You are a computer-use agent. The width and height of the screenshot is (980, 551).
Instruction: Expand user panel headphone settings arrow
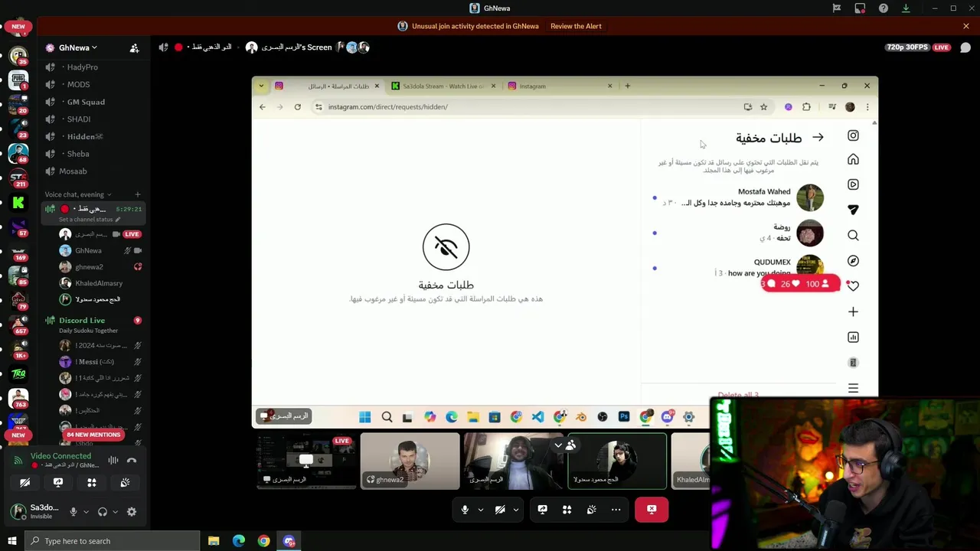pos(115,512)
